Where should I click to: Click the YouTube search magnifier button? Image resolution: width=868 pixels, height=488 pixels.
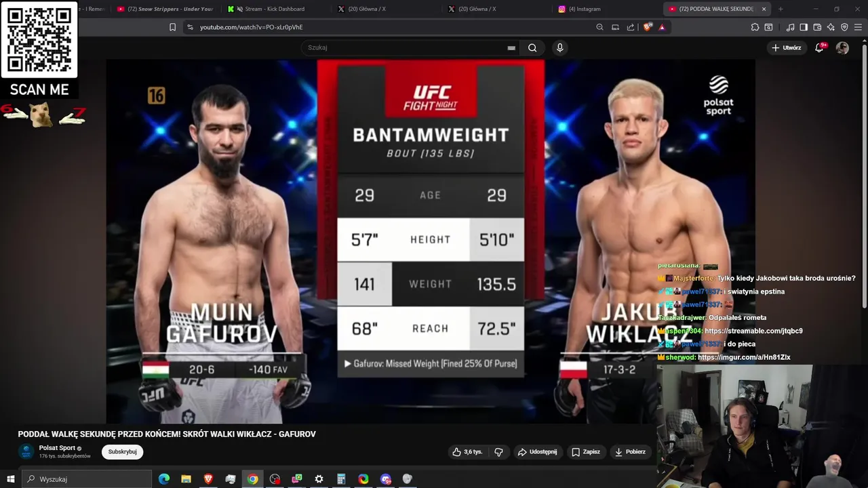532,47
